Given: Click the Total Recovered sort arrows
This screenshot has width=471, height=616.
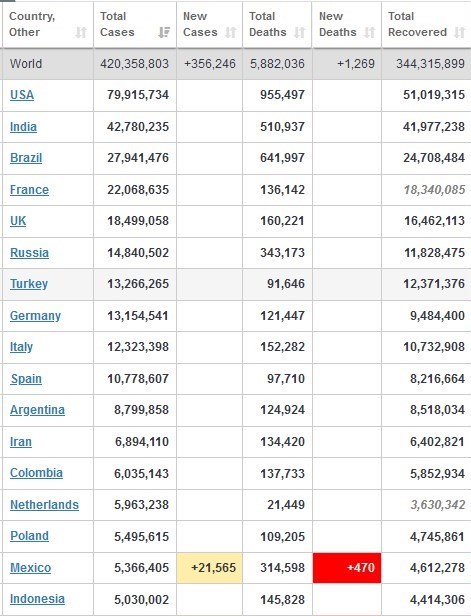Looking at the screenshot, I should click(x=460, y=33).
